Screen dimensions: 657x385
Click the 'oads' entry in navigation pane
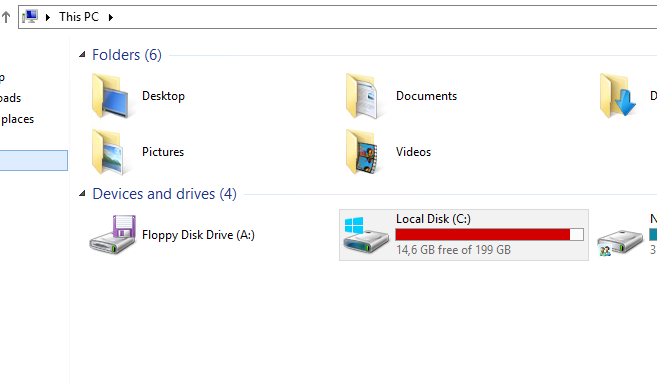(x=10, y=98)
